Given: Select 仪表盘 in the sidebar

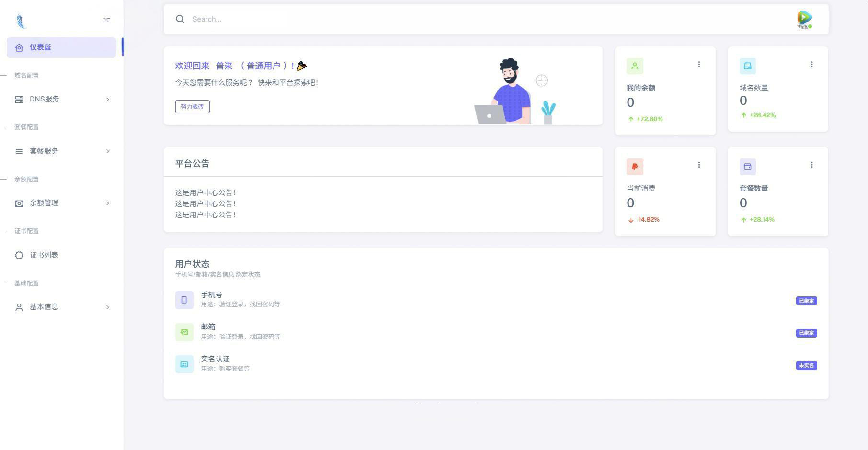Looking at the screenshot, I should tap(61, 47).
